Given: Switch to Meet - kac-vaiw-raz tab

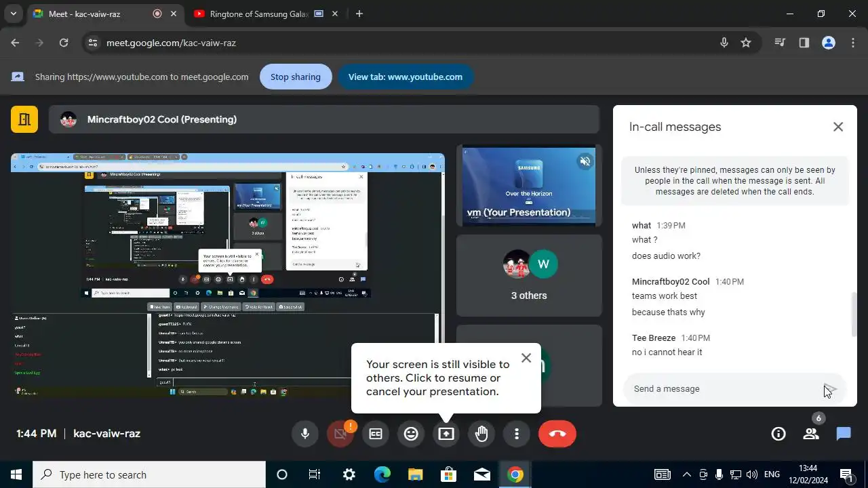Looking at the screenshot, I should click(x=95, y=14).
